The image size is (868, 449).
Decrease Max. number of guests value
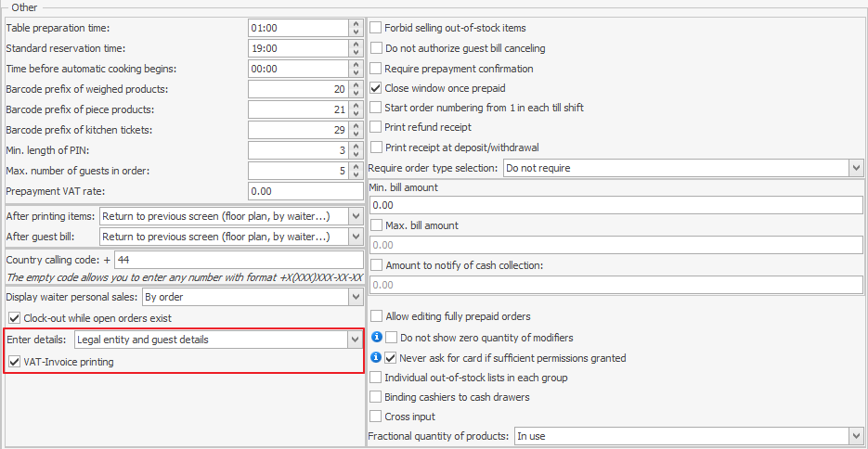tap(356, 174)
